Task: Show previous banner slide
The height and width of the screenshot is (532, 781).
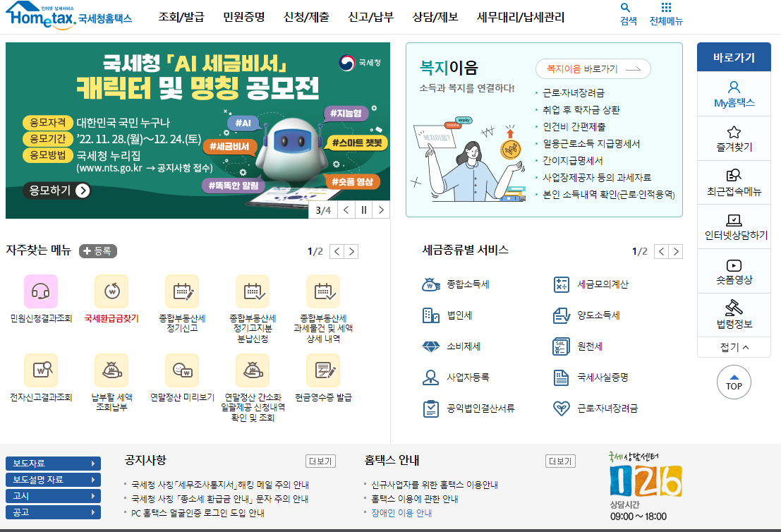Action: tap(346, 210)
